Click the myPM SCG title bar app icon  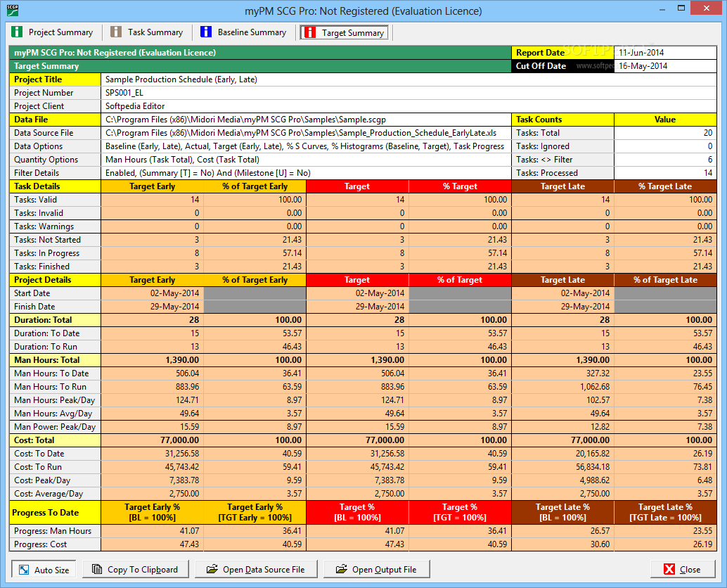[13, 11]
